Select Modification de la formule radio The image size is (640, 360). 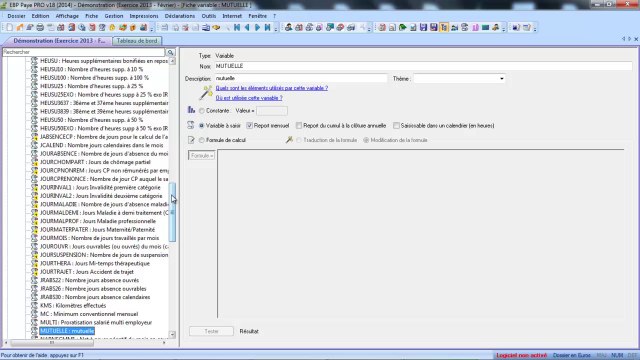[366, 140]
